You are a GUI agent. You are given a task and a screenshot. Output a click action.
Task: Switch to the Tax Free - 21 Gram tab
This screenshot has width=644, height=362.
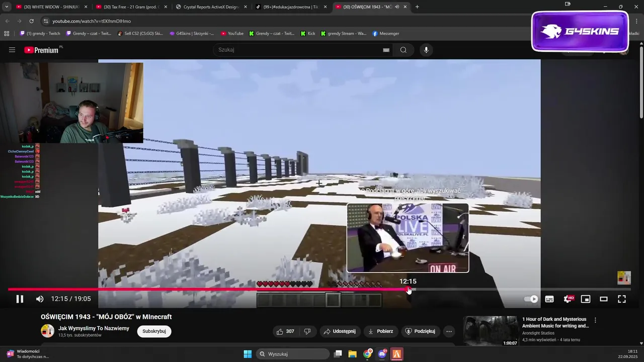(132, 7)
